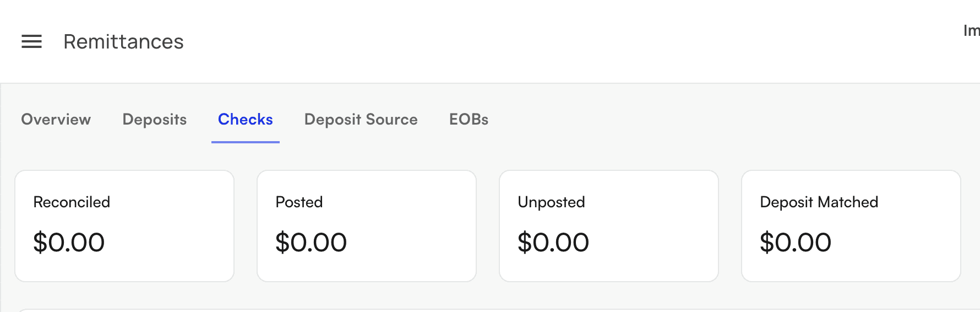Click the Deposit Matched label text
This screenshot has width=980, height=312.
pyautogui.click(x=819, y=202)
